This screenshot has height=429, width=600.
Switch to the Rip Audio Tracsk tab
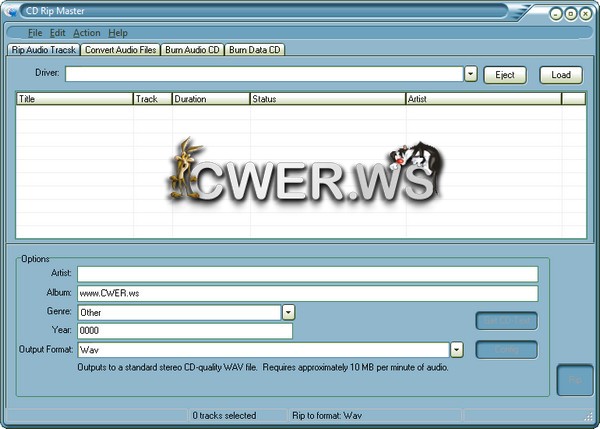coord(44,50)
